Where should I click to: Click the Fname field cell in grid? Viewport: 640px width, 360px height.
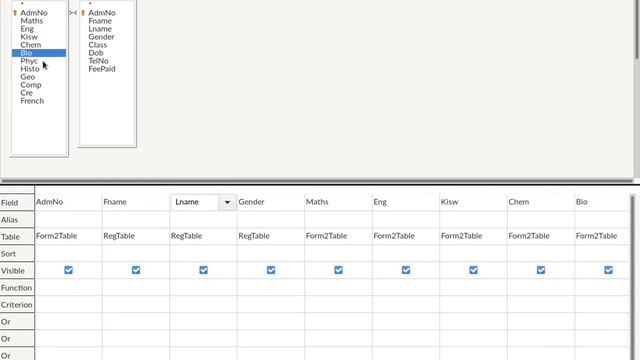pos(136,202)
